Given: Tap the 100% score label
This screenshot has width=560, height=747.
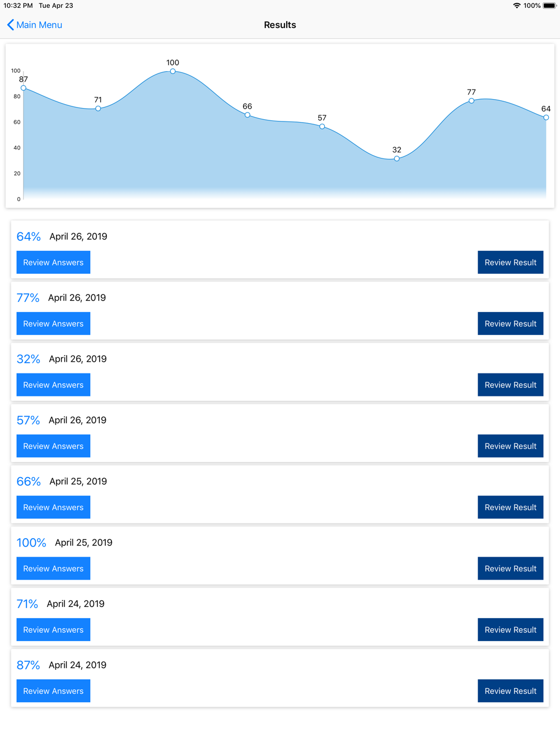Looking at the screenshot, I should [x=31, y=543].
